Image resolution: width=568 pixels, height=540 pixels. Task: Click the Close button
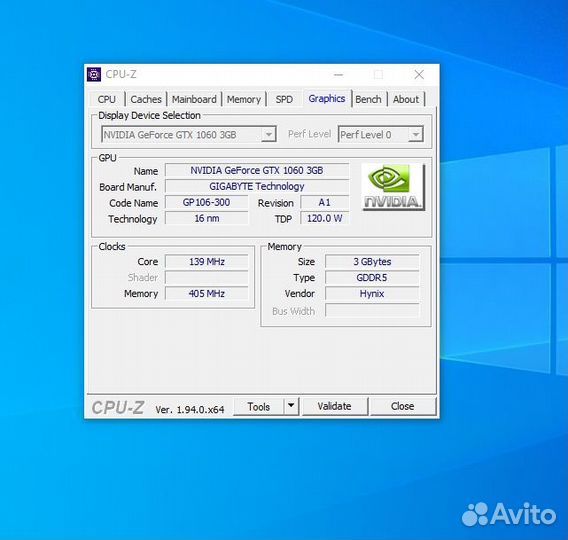(402, 406)
